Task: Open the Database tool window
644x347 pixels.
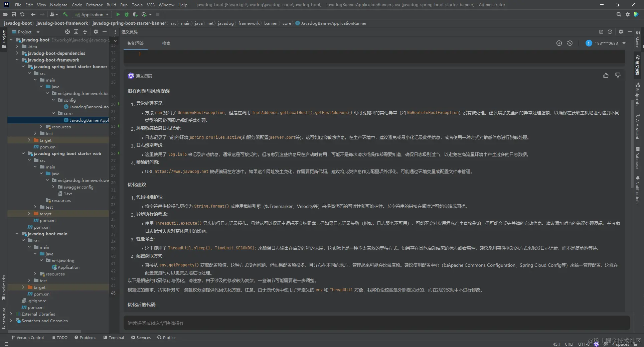Action: 638,157
